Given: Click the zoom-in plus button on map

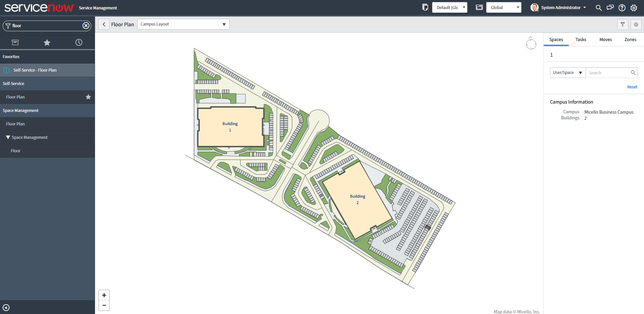Looking at the screenshot, I should click(x=104, y=295).
